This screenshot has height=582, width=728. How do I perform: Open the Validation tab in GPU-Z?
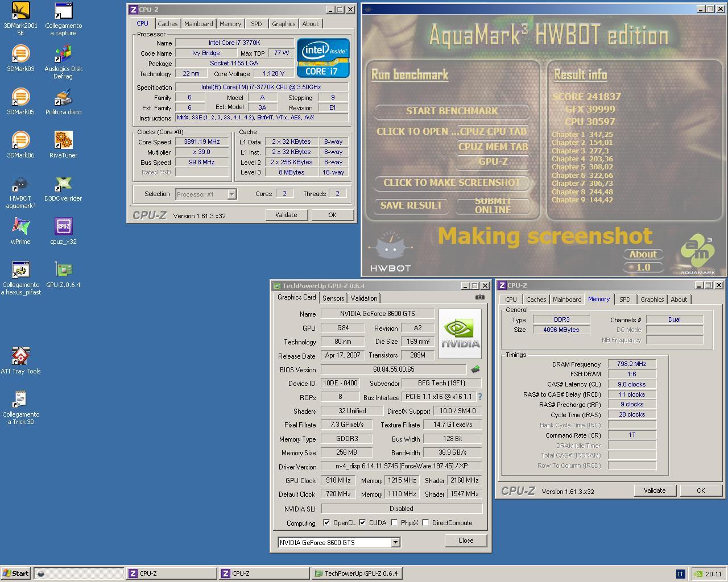364,298
